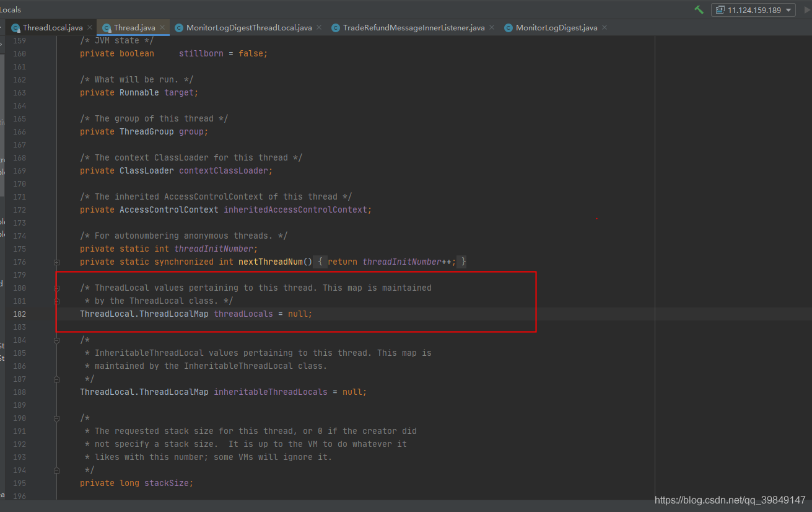Image resolution: width=812 pixels, height=512 pixels.
Task: Click 'false' value on line 160
Action: 251,53
